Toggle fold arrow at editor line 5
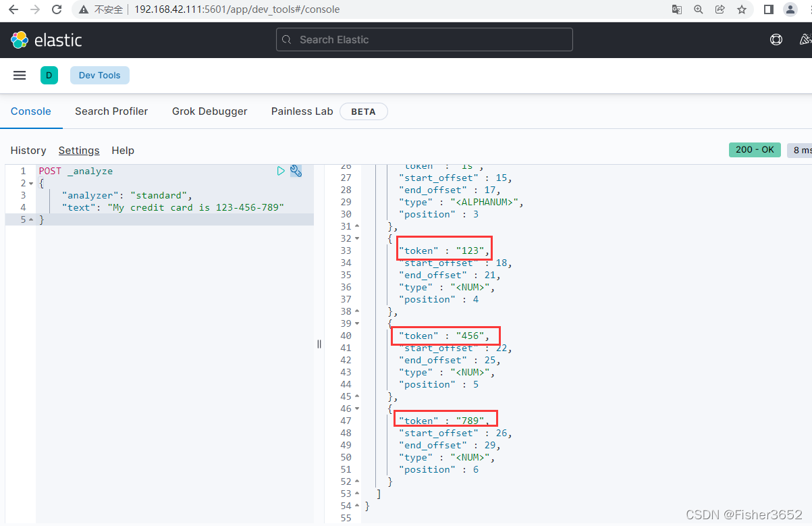 pyautogui.click(x=31, y=220)
